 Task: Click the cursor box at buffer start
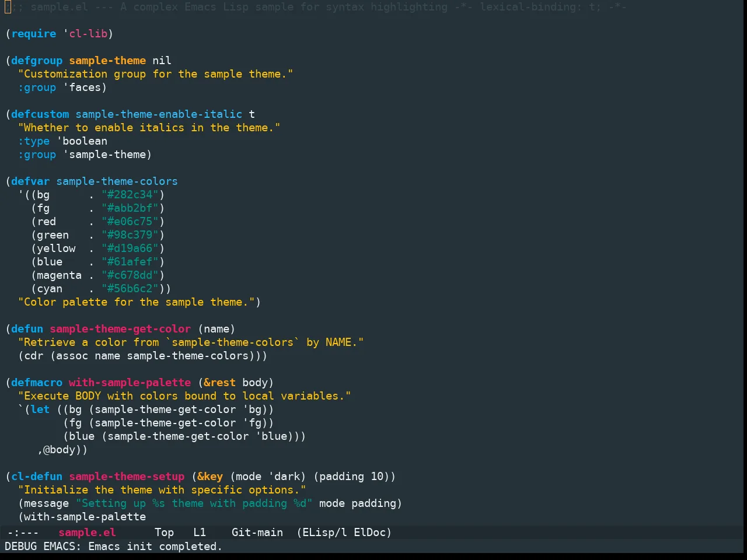8,7
